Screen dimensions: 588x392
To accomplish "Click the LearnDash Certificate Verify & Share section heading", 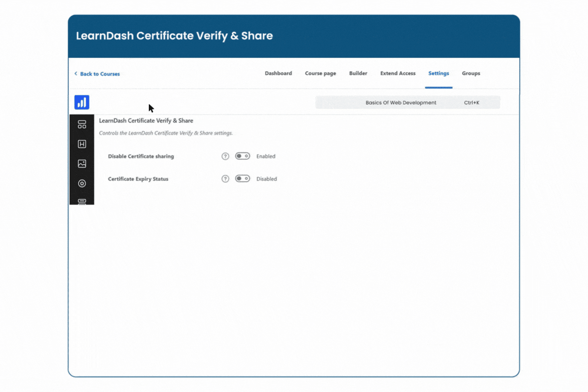I will (x=146, y=121).
